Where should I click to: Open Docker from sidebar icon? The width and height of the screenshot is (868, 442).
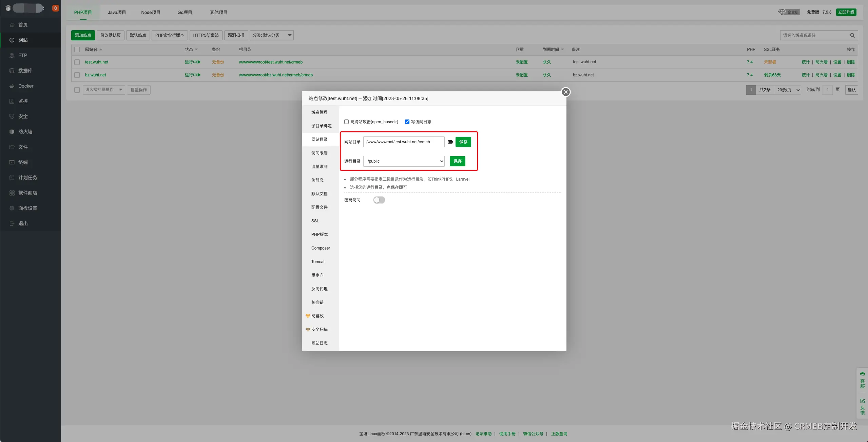[12, 86]
